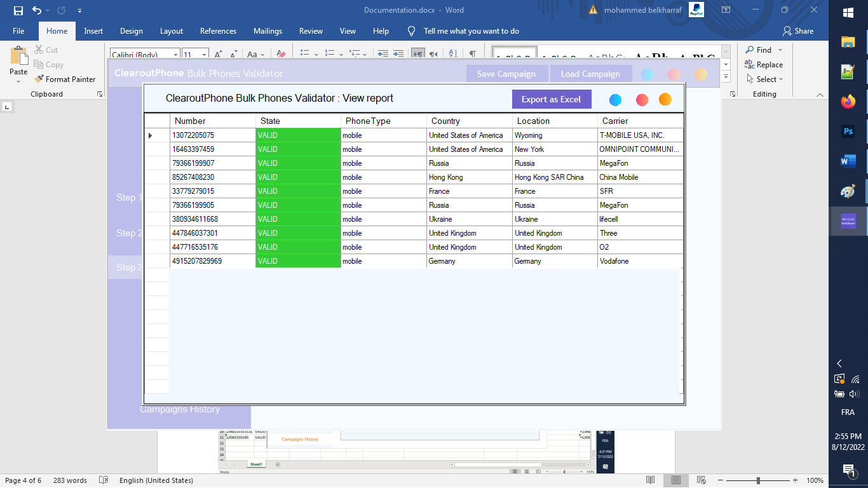The image size is (868, 488).
Task: Switch to the Insert ribbon tab
Action: pyautogui.click(x=93, y=30)
